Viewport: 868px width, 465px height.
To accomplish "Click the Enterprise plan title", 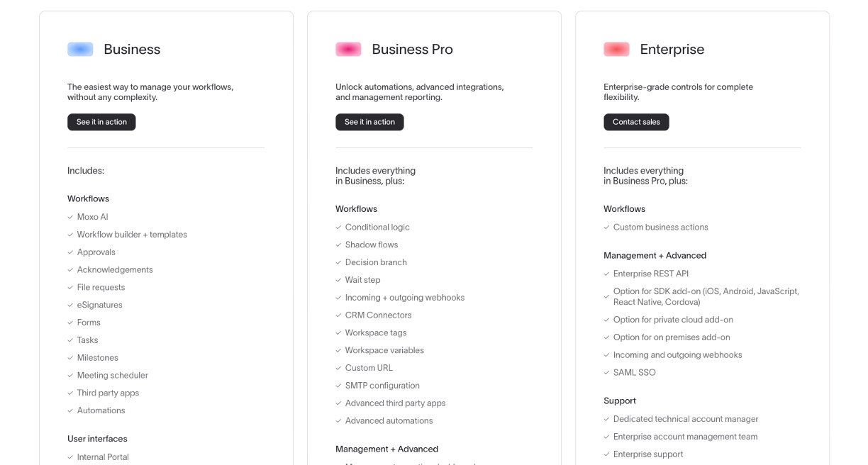I will point(672,50).
